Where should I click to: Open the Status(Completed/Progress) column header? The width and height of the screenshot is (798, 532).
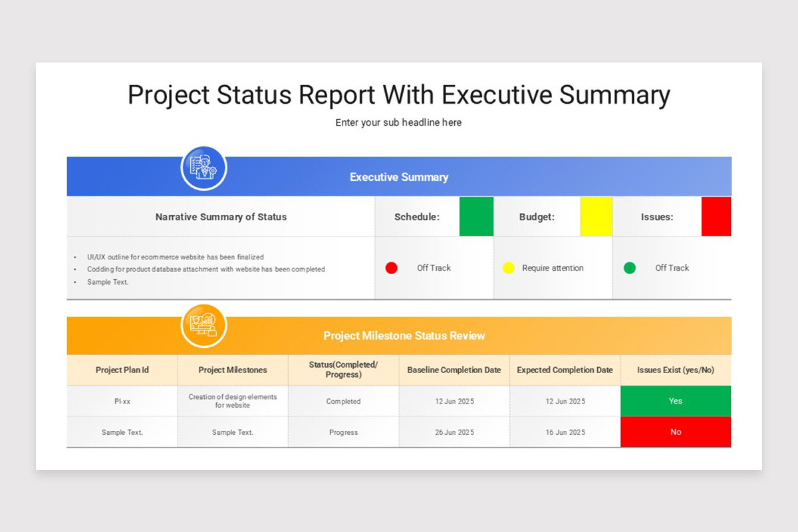pos(343,370)
